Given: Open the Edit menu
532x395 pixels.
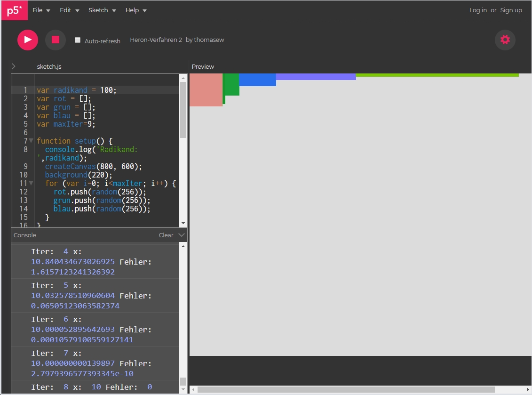Looking at the screenshot, I should (69, 10).
